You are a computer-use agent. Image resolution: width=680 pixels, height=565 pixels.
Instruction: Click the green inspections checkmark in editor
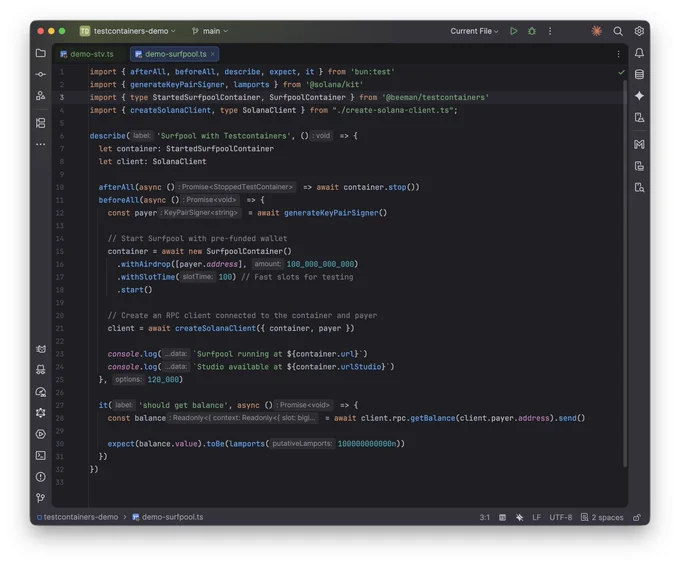coord(621,72)
